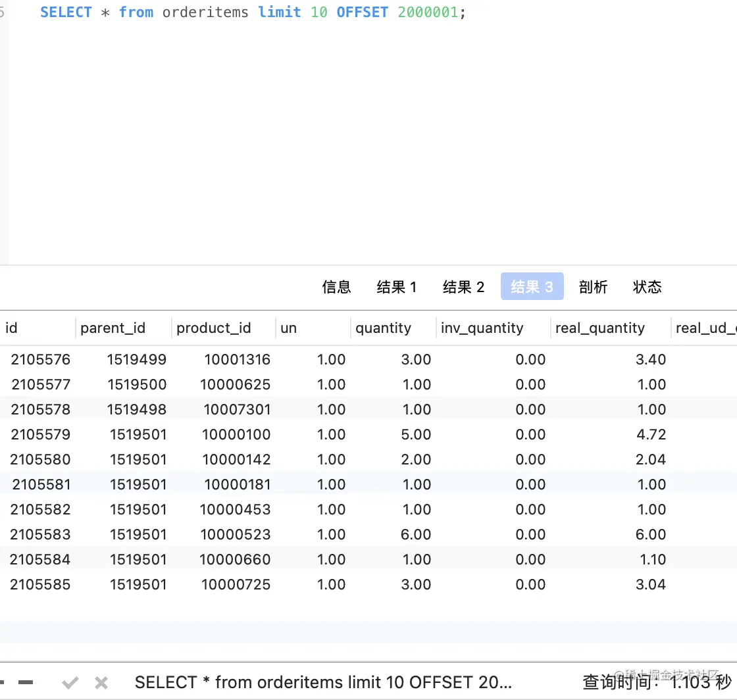Click real_quantity cell 3.04
Screen dimensions: 737x700
651,584
